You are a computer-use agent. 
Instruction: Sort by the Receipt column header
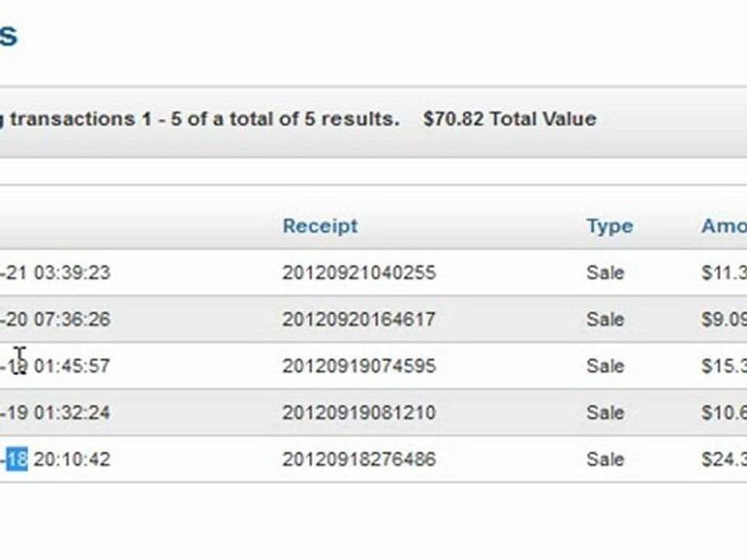click(x=320, y=226)
